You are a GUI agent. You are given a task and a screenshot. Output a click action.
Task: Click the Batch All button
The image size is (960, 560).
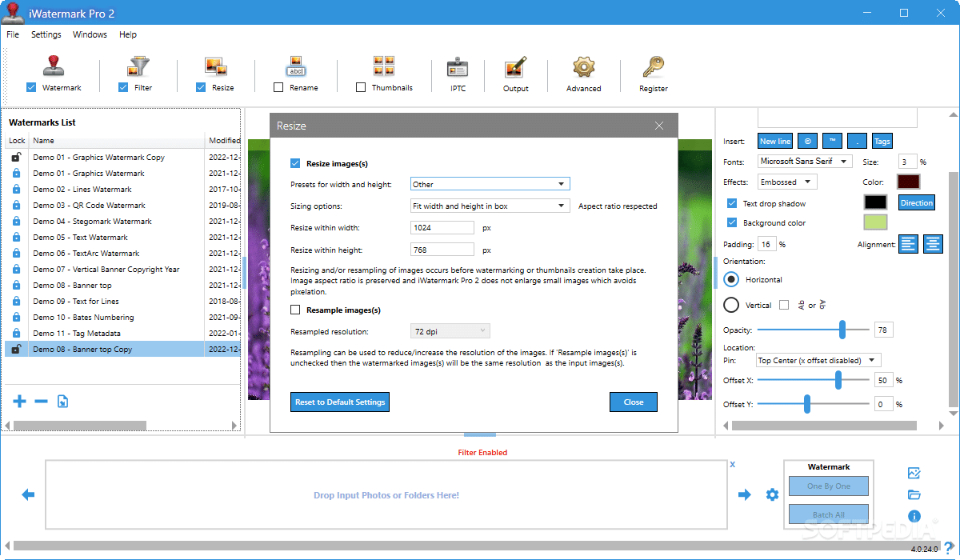pos(829,514)
